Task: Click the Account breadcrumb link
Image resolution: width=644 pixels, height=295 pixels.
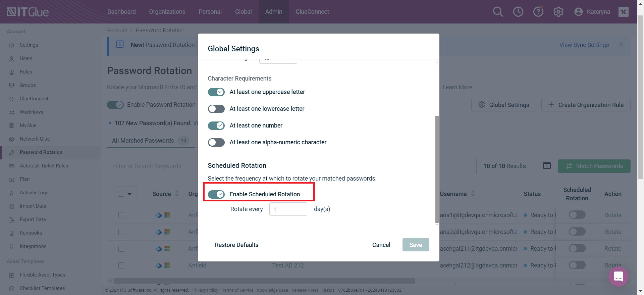Action: (117, 30)
